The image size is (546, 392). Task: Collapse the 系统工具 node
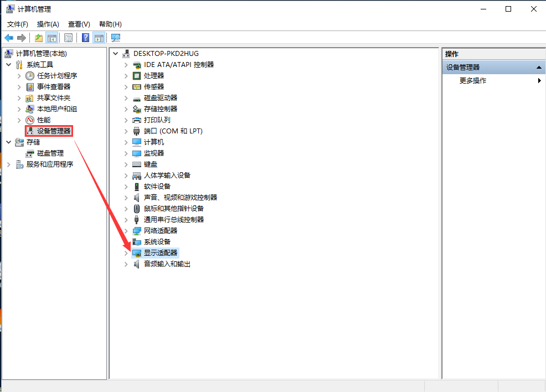[9, 65]
